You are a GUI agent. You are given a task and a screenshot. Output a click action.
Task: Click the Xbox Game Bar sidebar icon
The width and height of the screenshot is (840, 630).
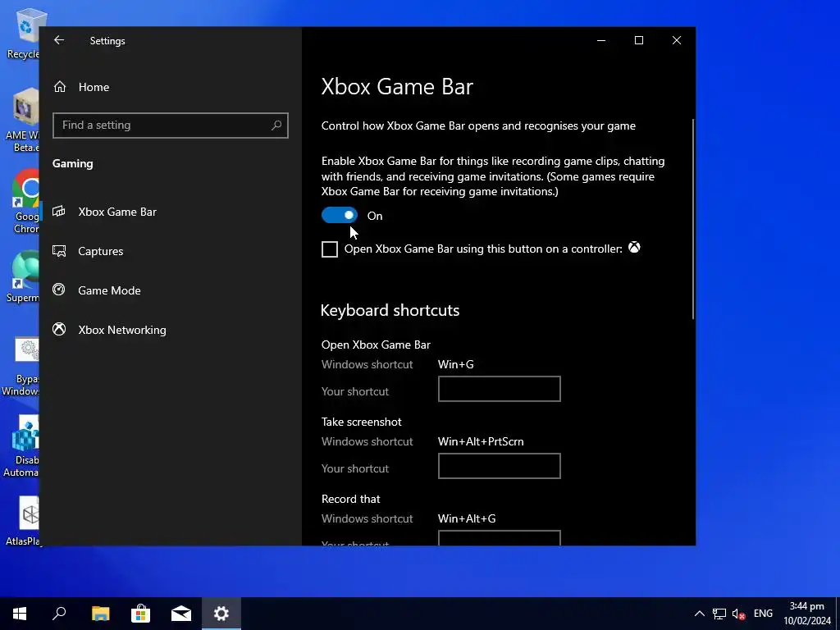59,211
